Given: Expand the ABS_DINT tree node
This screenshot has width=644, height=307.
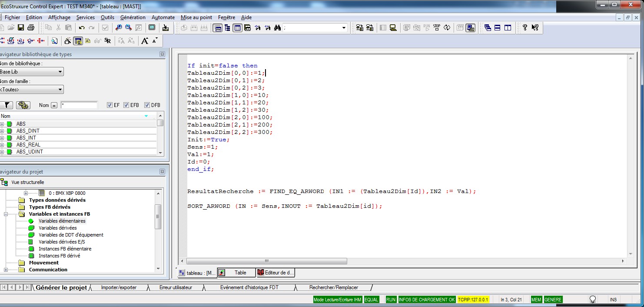Looking at the screenshot, I should tap(2, 131).
